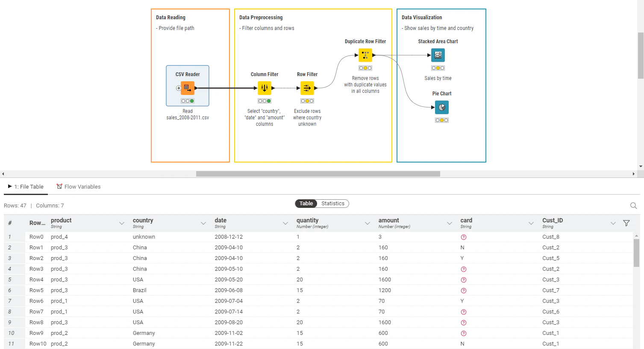Select the Row Filter node icon
Viewport: 644px width, 349px height.
click(x=307, y=88)
